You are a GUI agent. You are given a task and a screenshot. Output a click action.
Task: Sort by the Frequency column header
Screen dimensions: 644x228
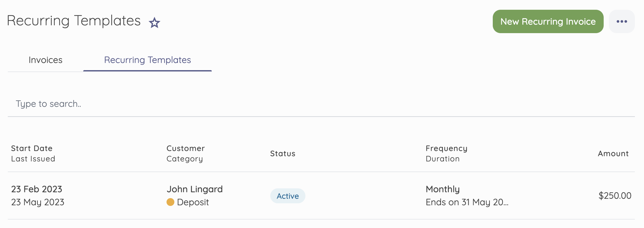coord(447,148)
